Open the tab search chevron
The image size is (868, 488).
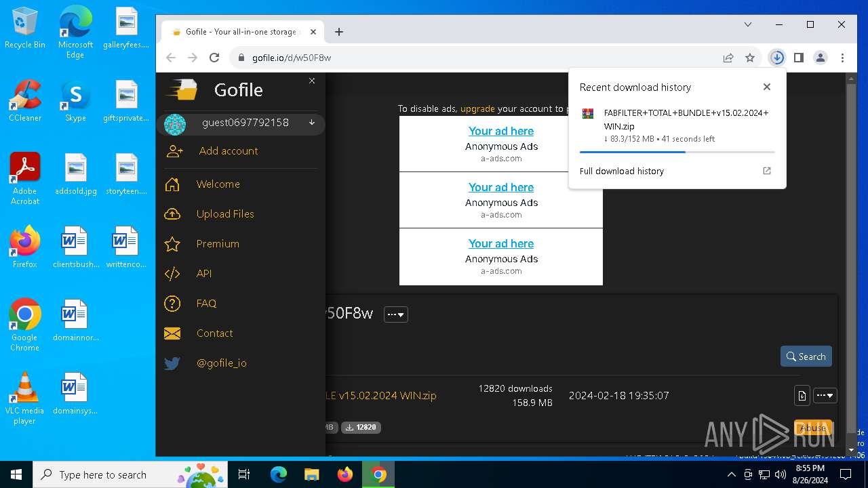(x=748, y=24)
